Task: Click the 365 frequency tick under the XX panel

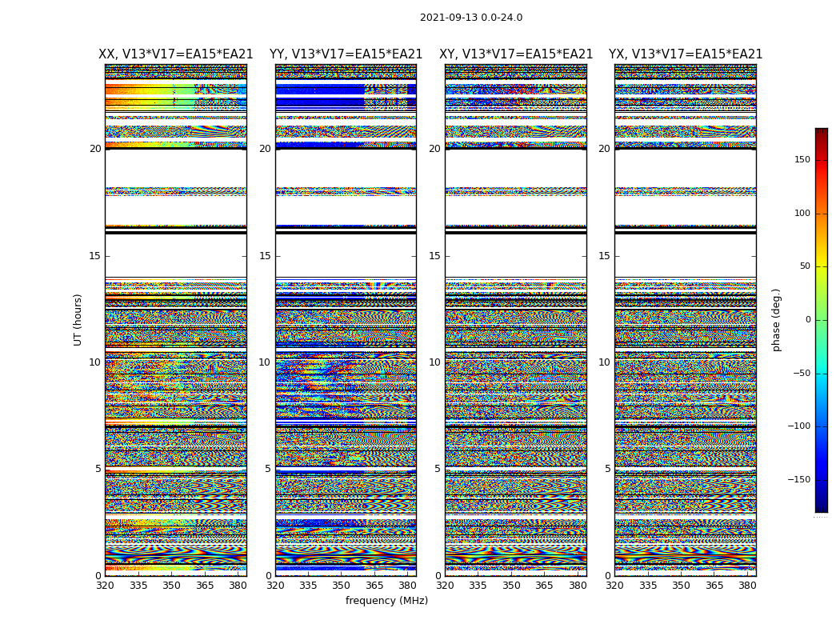Action: click(x=205, y=586)
